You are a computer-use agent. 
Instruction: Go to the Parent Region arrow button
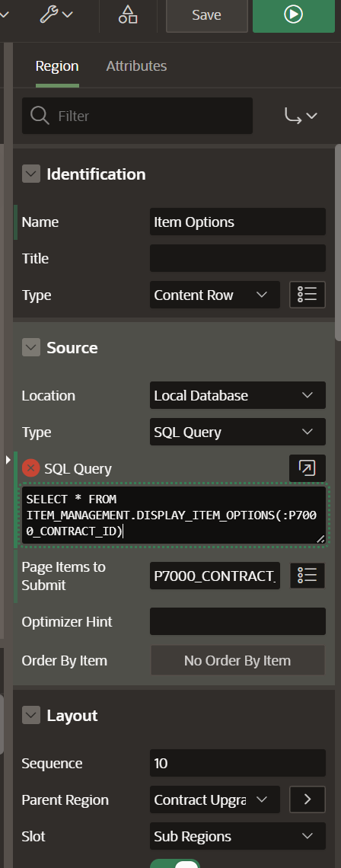click(x=308, y=800)
